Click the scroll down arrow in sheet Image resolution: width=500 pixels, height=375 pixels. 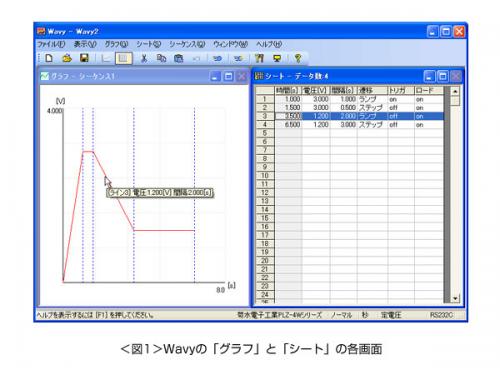tap(455, 298)
